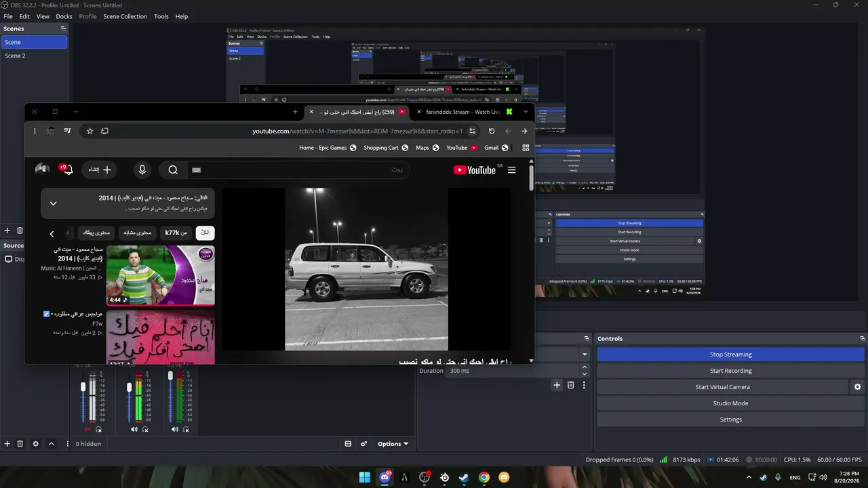Toggle monitoring headphone on the -7.1 dB channel
Image resolution: width=868 pixels, height=488 pixels.
coord(145,429)
